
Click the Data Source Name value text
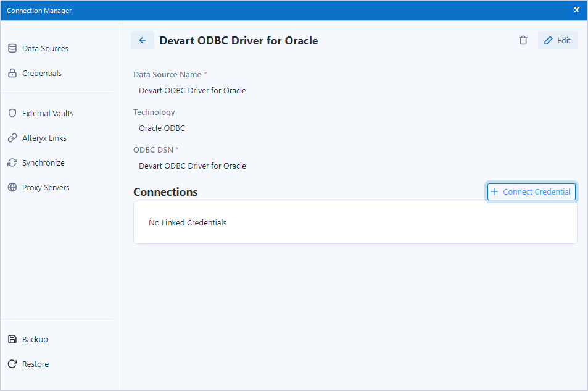pos(192,90)
